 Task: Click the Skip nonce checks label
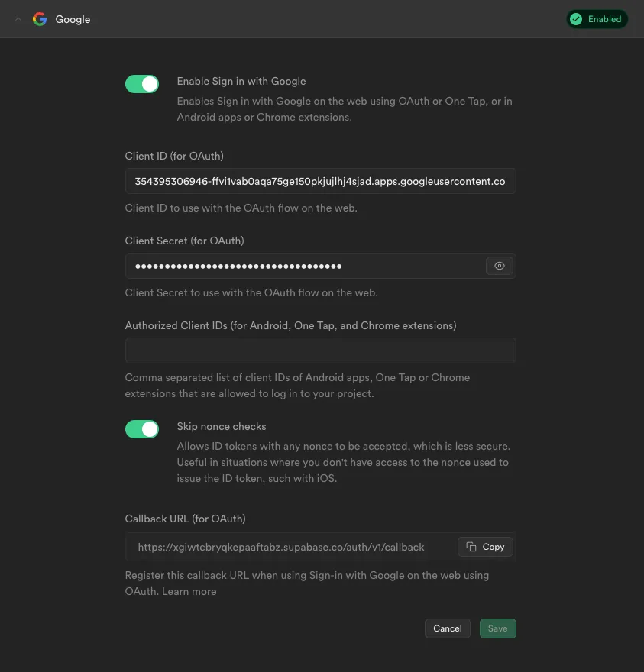click(x=222, y=426)
